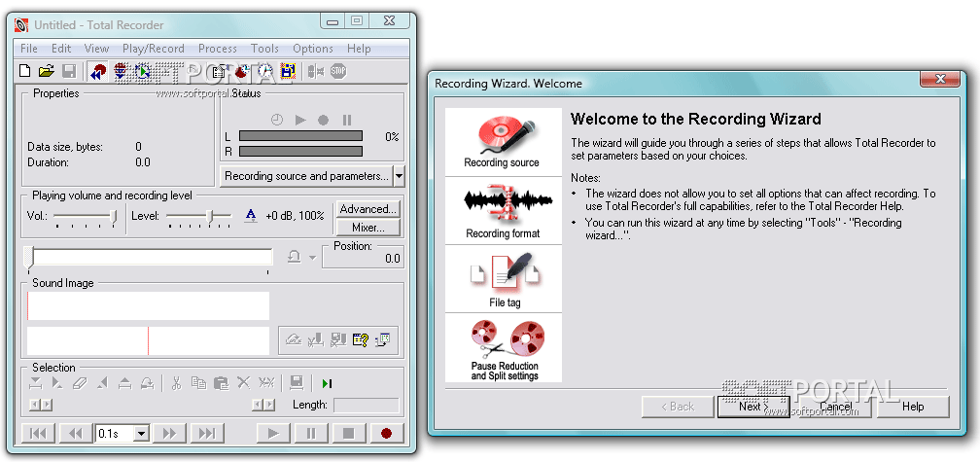980x462 pixels.
Task: Open the Edit menu
Action: 61,48
